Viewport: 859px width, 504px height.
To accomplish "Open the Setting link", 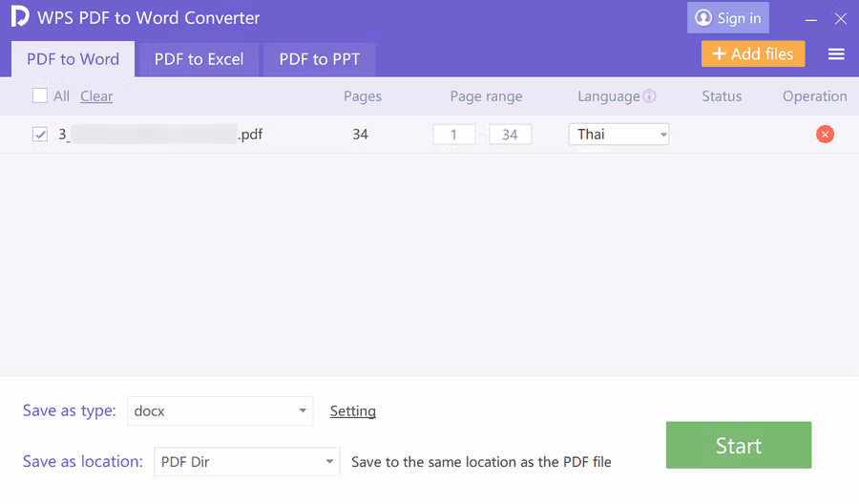I will (x=353, y=411).
